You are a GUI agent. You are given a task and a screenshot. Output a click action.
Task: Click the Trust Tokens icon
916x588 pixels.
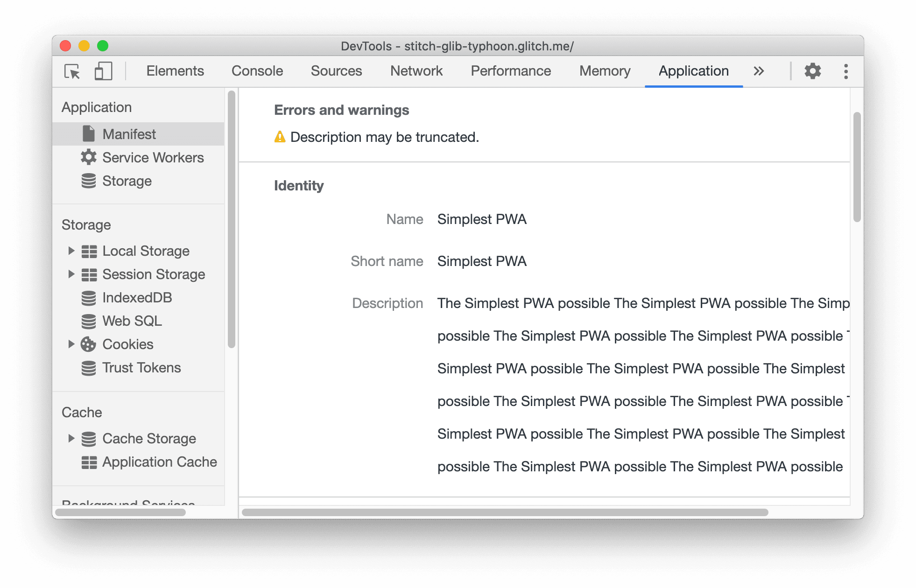[x=89, y=366]
